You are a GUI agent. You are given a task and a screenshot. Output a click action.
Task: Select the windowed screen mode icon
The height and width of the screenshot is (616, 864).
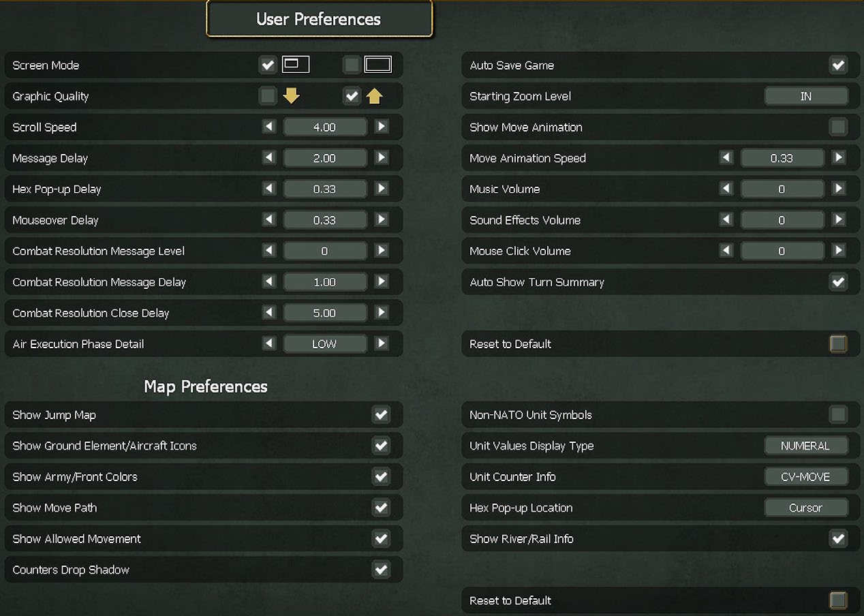coord(296,65)
